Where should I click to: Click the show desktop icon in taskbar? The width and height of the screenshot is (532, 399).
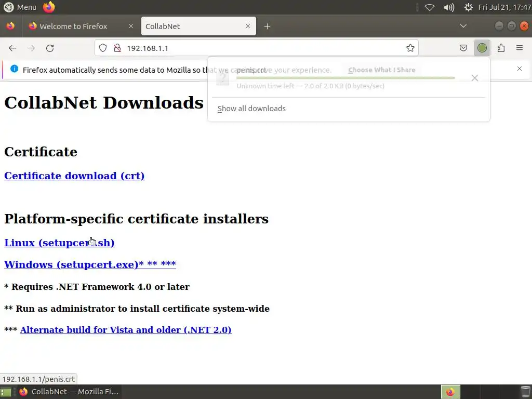click(x=6, y=392)
